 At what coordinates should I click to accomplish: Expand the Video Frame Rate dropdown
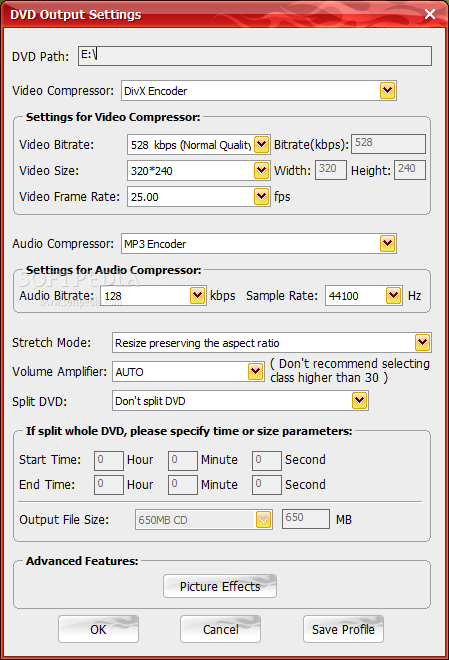pyautogui.click(x=199, y=197)
